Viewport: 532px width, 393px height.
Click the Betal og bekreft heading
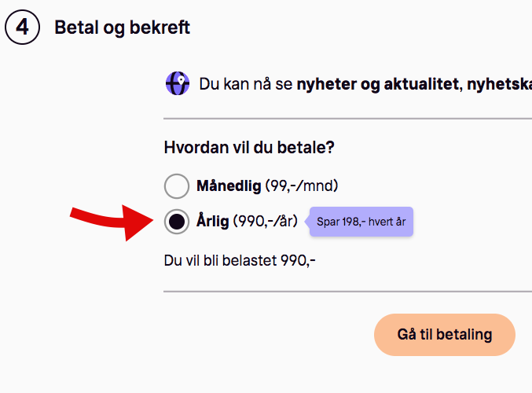point(122,28)
